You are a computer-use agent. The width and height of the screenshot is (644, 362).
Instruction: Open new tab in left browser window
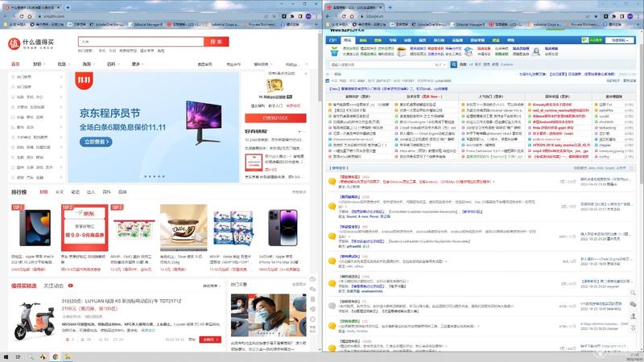[x=68, y=7]
